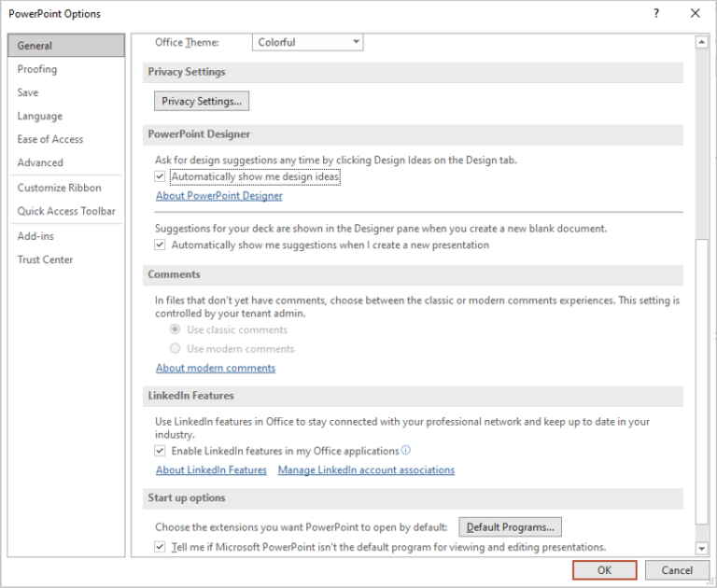Open the Trust Center category
Screen dimensions: 717x588
[x=66, y=259]
